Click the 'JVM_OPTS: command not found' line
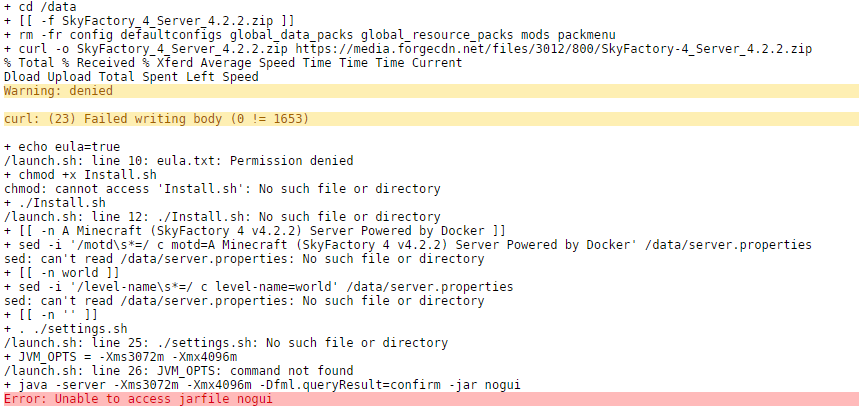Screen dimensions: 859x415 tap(179, 371)
